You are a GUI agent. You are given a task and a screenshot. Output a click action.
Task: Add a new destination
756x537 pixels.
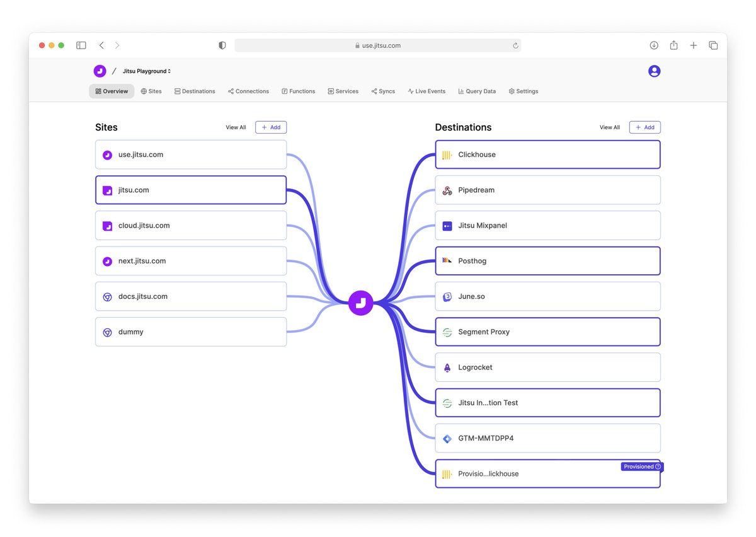click(x=645, y=127)
